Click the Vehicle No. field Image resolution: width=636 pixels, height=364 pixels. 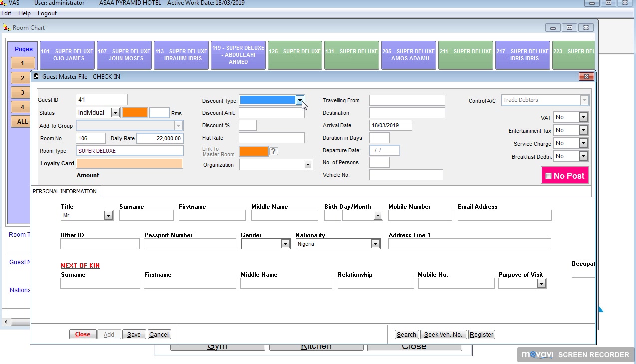point(406,175)
